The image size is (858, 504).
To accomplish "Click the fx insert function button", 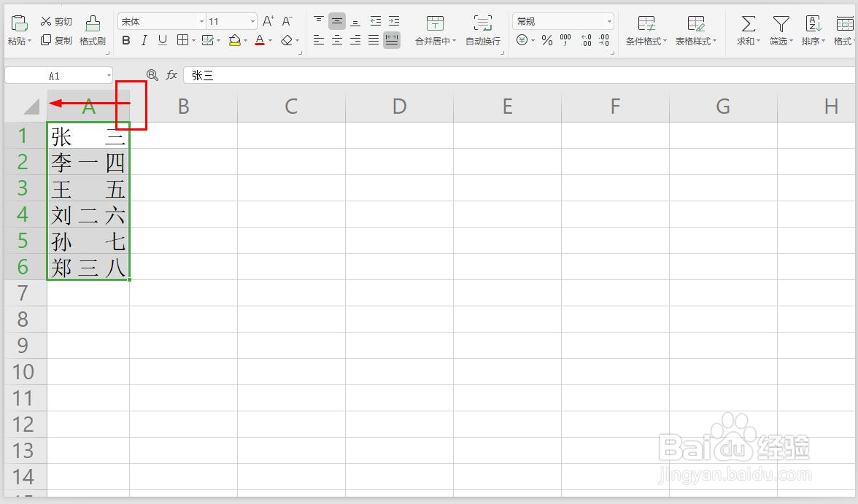I will (x=172, y=75).
